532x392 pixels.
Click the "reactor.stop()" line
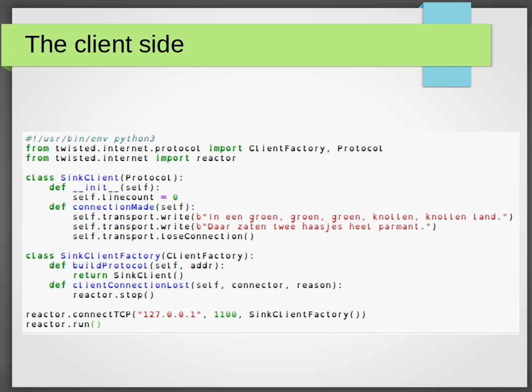114,295
